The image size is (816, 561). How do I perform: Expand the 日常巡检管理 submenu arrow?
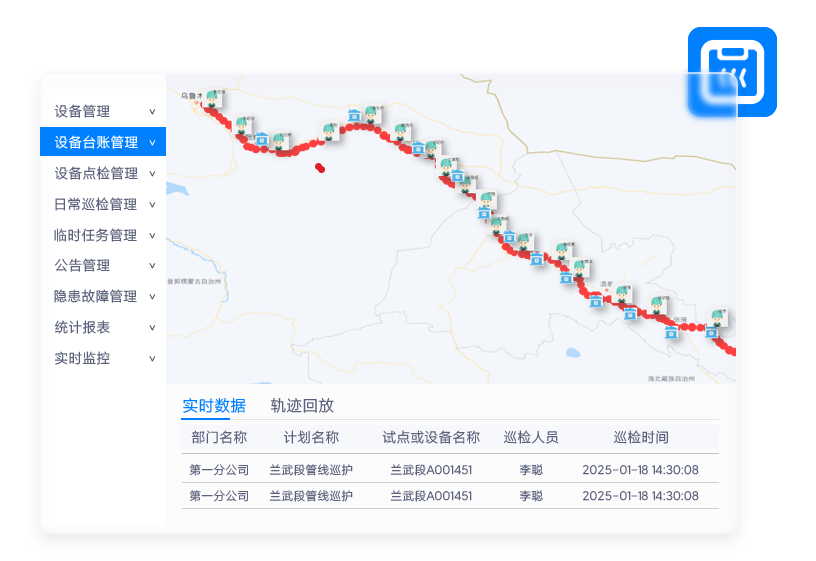pyautogui.click(x=152, y=205)
